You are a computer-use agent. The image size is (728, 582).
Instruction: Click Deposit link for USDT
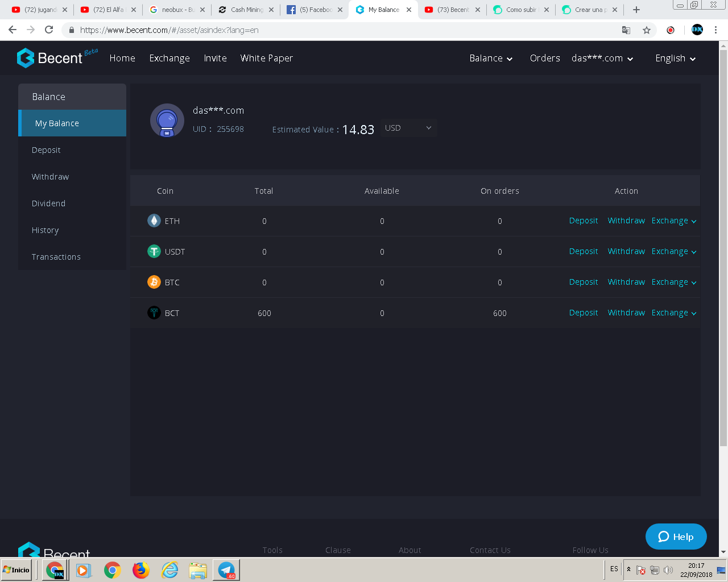[584, 251]
